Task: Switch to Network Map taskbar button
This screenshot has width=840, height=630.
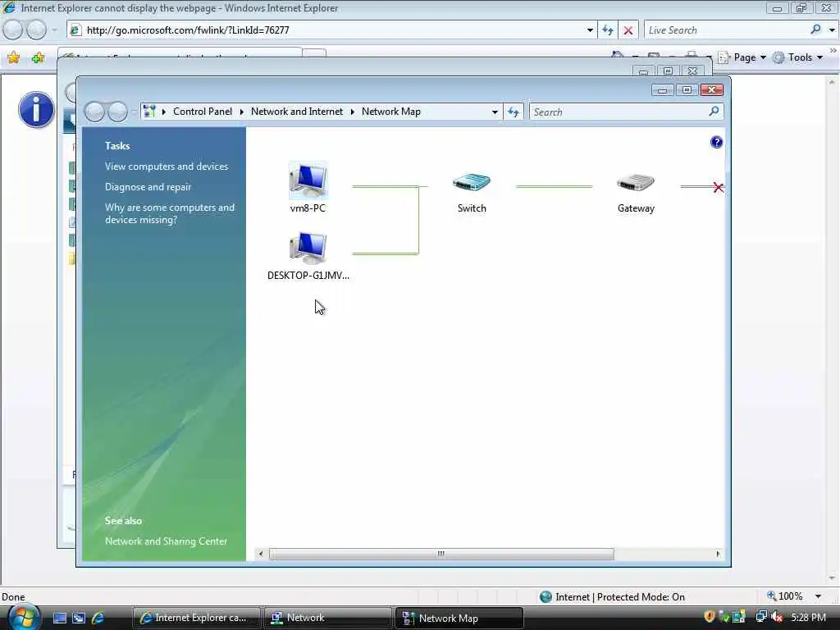Action: pos(459,618)
